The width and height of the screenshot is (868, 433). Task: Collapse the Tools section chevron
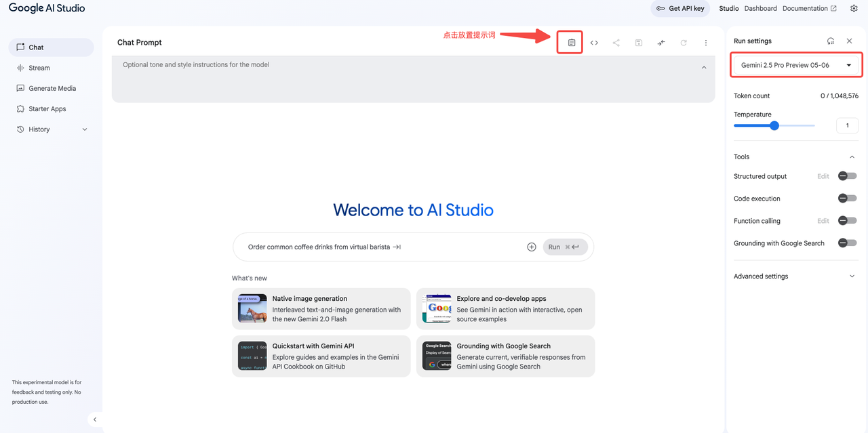coord(852,157)
